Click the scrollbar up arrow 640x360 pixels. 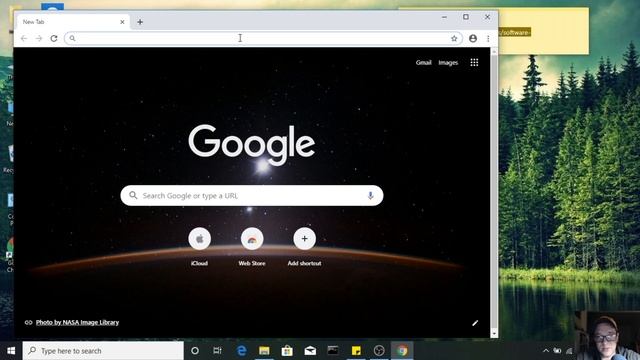(494, 52)
